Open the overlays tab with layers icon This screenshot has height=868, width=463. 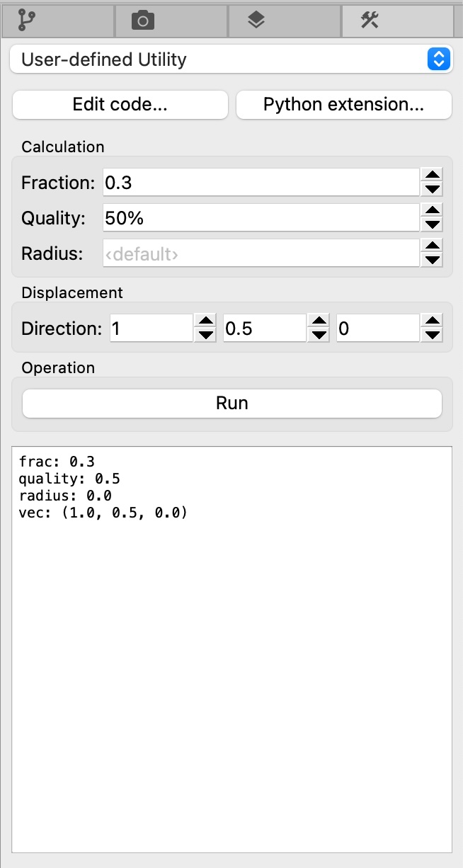tap(256, 21)
